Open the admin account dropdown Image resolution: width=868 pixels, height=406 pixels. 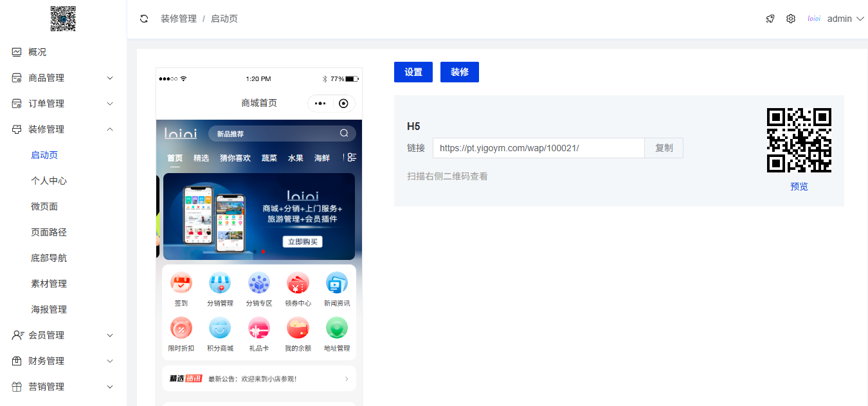coord(844,19)
